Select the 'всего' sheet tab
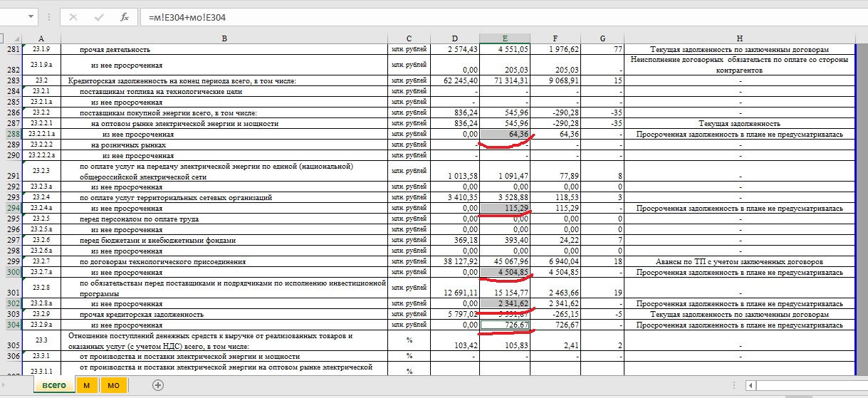The width and height of the screenshot is (868, 398). coord(54,385)
